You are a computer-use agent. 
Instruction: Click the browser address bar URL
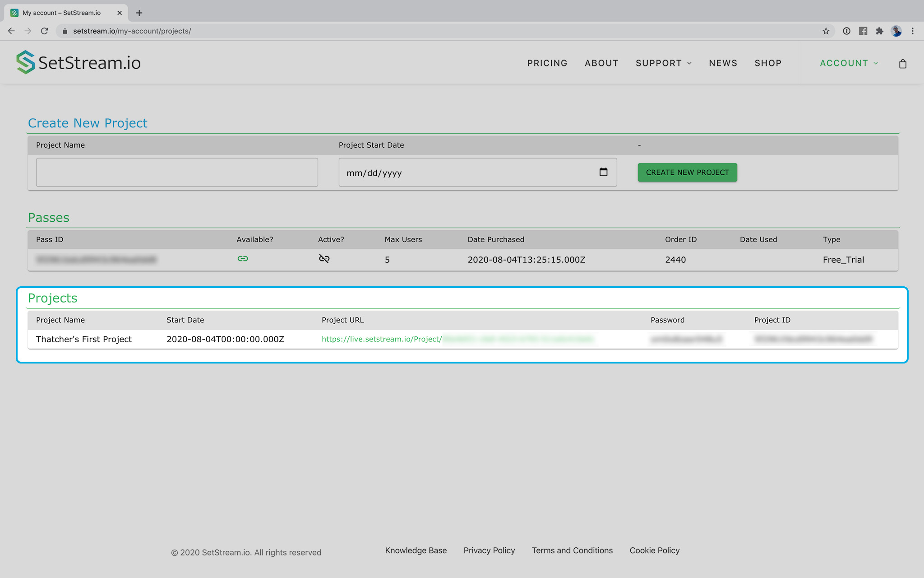[x=132, y=31]
